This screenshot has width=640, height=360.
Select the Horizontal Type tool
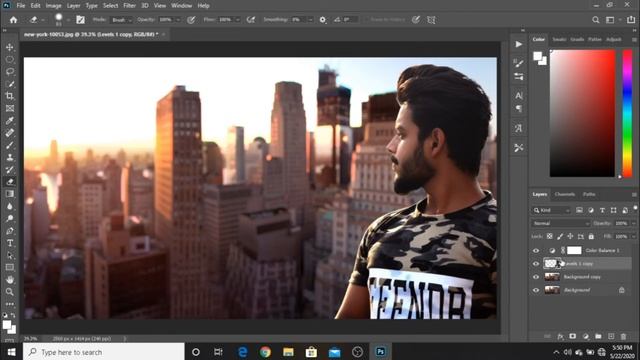click(9, 243)
